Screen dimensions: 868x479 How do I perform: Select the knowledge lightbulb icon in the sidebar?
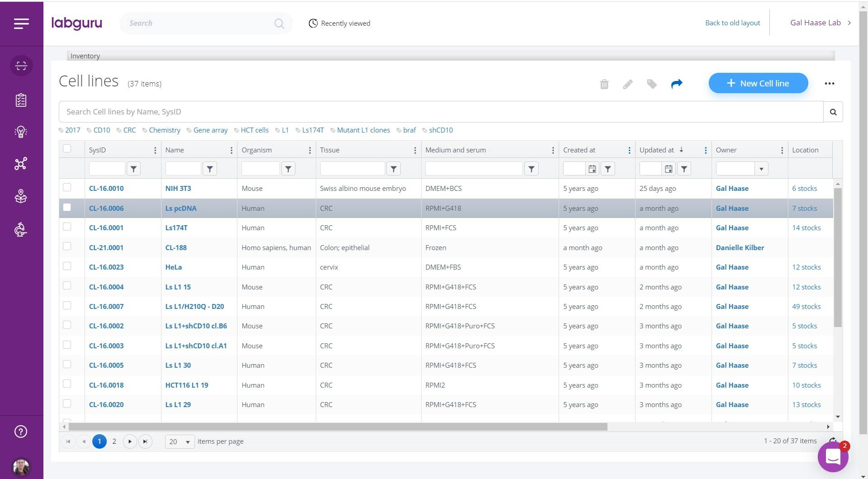click(x=21, y=132)
